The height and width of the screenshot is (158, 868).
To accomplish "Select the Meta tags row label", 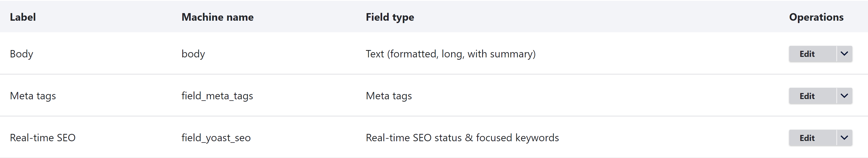I will click(x=33, y=96).
